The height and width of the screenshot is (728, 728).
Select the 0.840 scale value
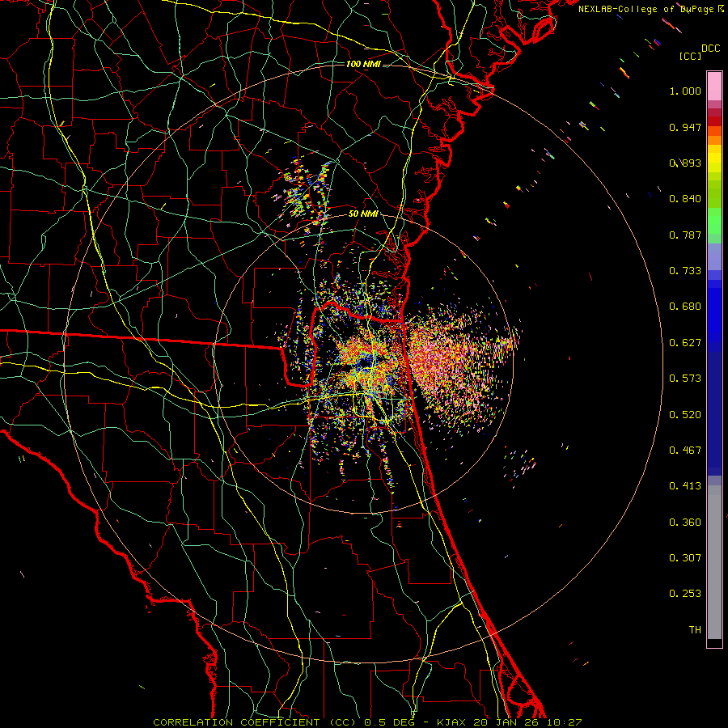click(x=685, y=199)
